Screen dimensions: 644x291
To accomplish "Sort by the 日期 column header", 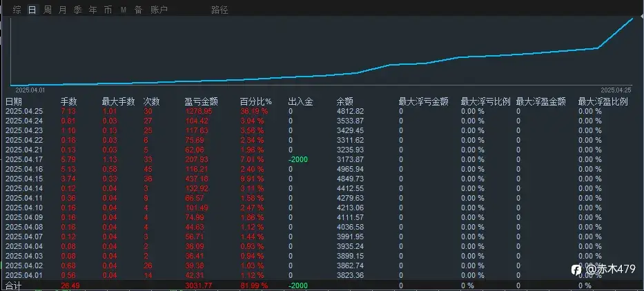I will click(x=14, y=102).
